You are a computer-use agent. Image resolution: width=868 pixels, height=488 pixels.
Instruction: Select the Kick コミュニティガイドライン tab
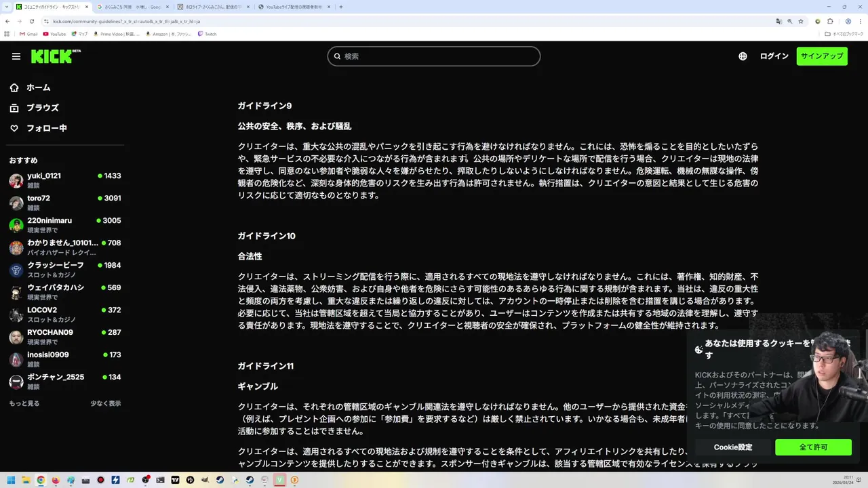click(x=52, y=7)
